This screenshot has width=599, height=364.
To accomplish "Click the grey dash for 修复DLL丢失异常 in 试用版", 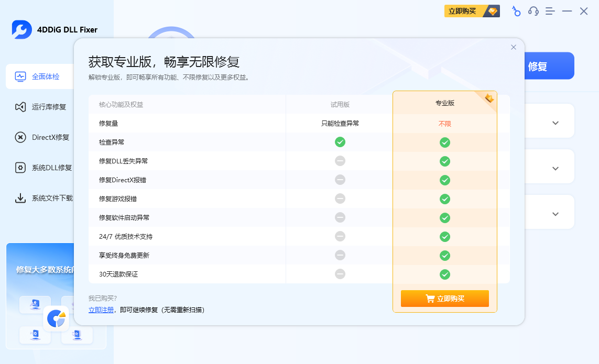I will (x=340, y=161).
